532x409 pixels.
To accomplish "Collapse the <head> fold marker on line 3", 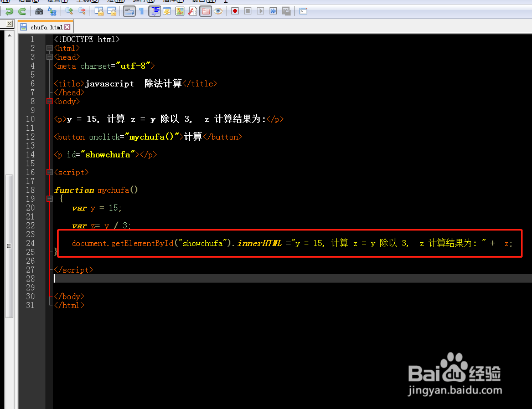I will [49, 57].
